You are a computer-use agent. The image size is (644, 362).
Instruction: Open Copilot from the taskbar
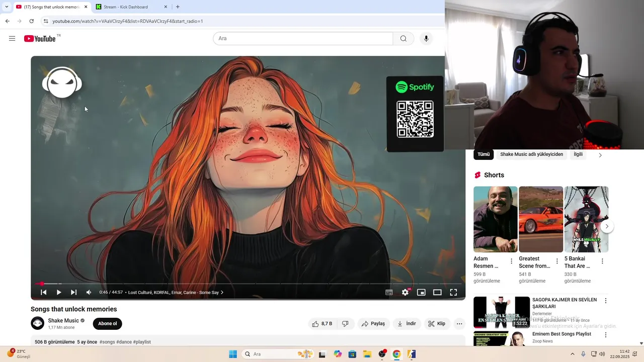point(338,354)
